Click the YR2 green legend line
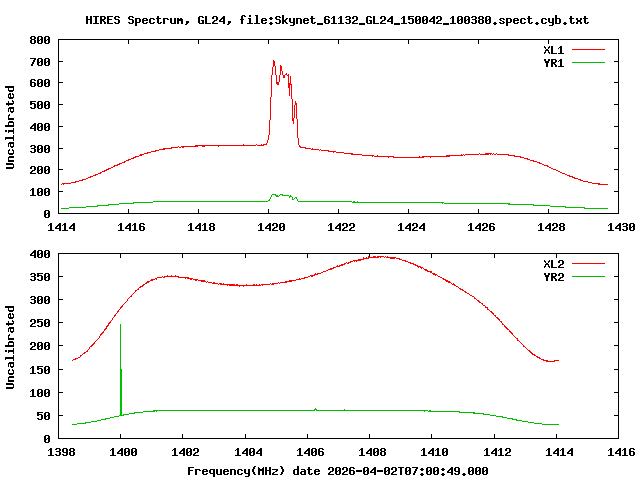Screen dimensions: 640x480 coord(588,277)
